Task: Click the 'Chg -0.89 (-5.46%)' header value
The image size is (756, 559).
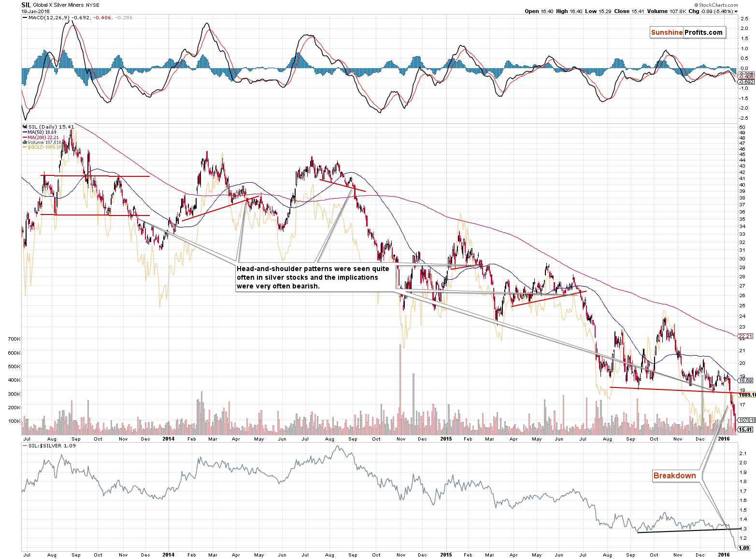Action: tap(711, 11)
